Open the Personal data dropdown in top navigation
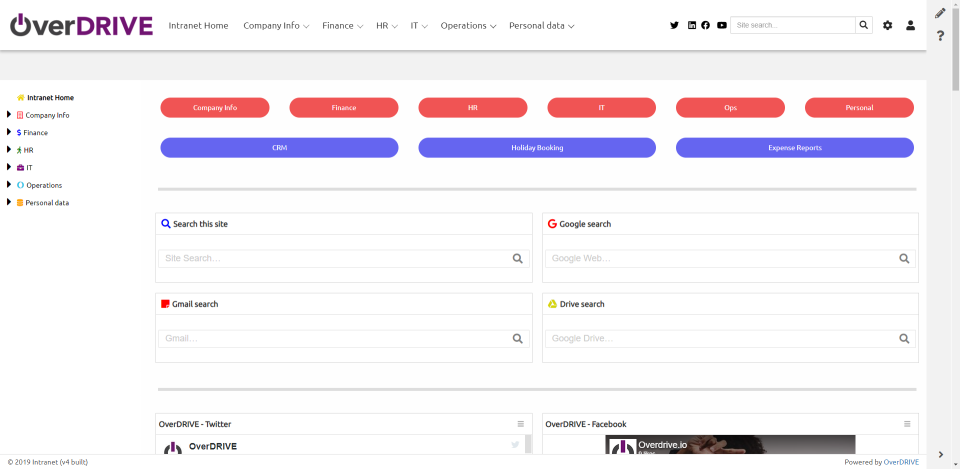The height and width of the screenshot is (469, 960). tap(542, 26)
